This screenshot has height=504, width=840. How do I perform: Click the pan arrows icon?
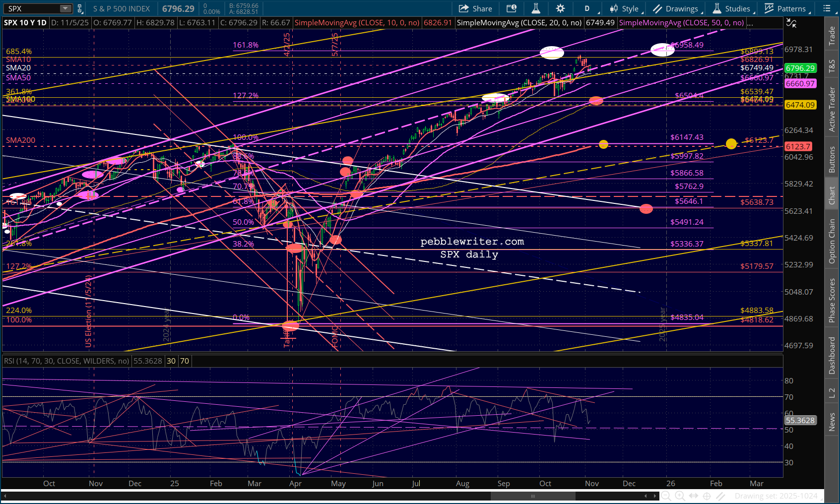pos(694,496)
